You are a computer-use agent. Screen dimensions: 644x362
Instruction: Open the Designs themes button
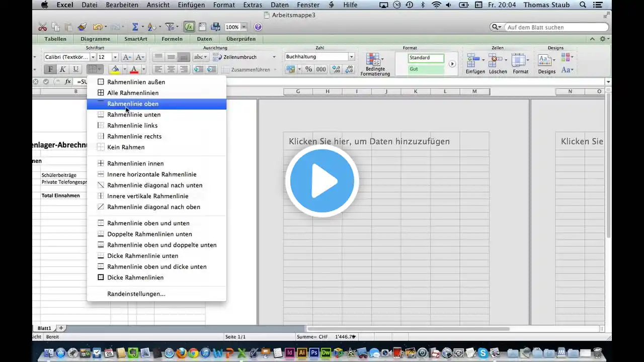(546, 64)
